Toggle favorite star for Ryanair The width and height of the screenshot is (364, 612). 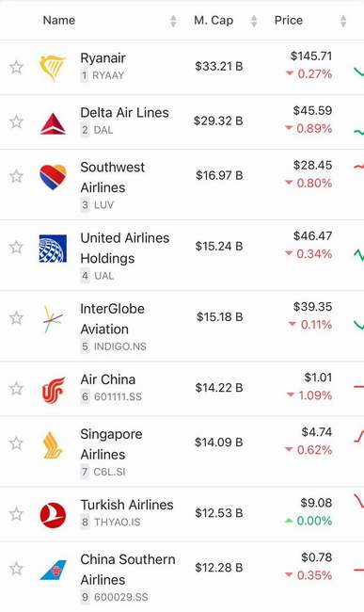(x=16, y=68)
